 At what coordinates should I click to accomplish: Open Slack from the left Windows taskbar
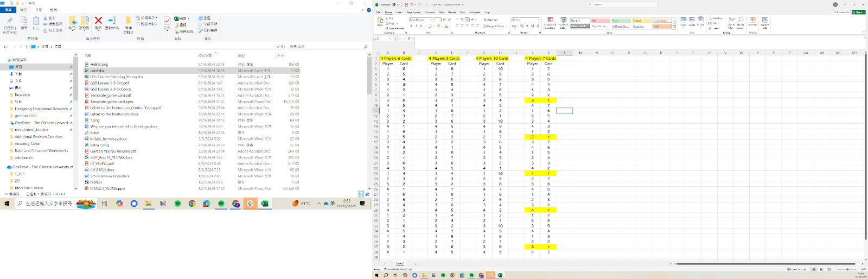(x=250, y=204)
